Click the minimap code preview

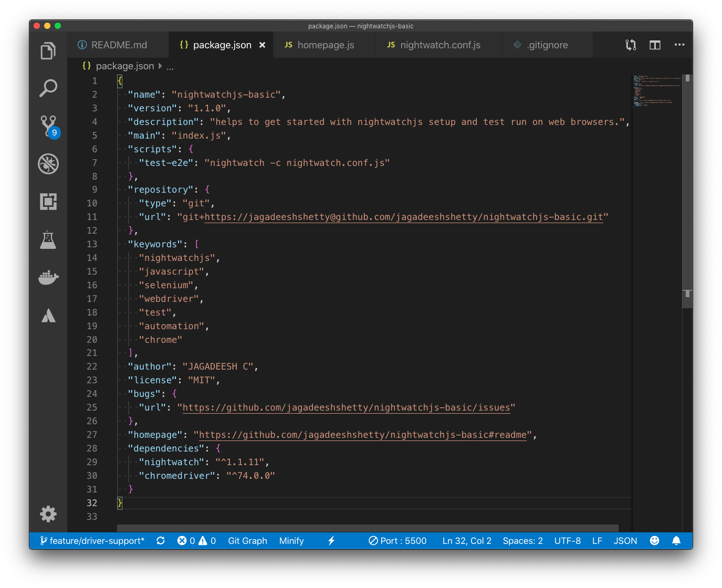[x=657, y=91]
